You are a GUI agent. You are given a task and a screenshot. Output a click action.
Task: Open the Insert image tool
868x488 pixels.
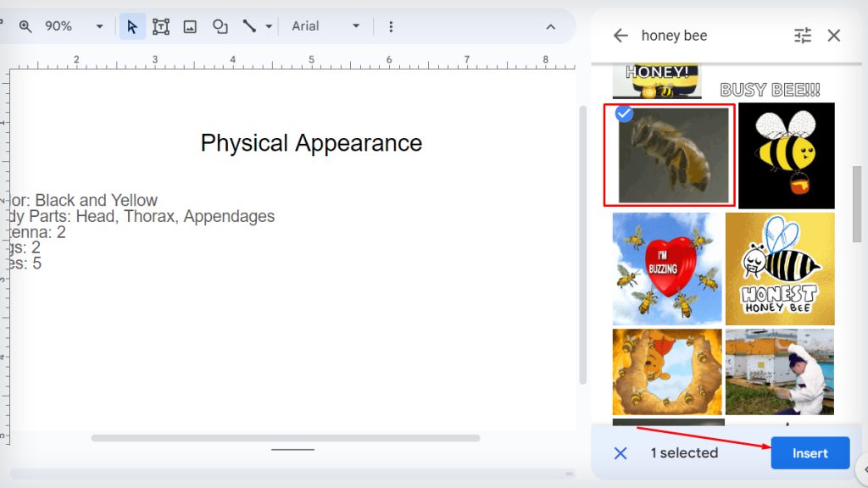pos(190,26)
